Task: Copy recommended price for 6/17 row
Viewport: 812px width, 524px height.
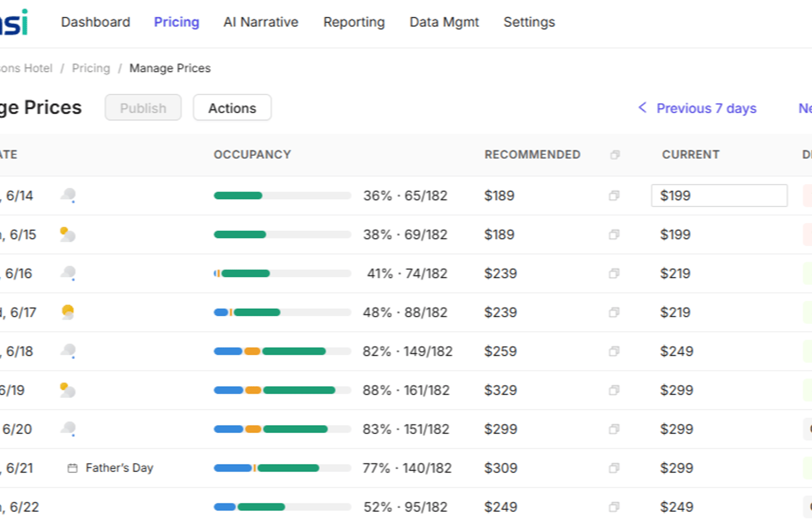Action: (614, 312)
